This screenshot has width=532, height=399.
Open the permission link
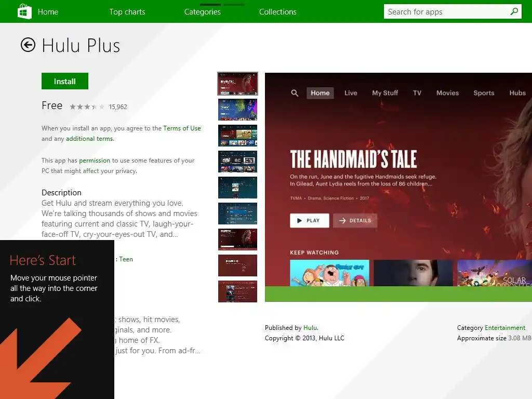[95, 161]
